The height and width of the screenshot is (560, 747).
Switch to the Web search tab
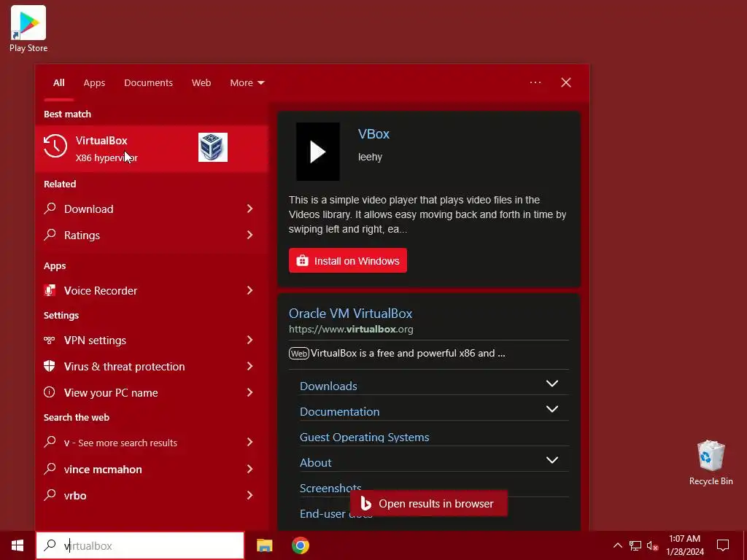coord(201,83)
